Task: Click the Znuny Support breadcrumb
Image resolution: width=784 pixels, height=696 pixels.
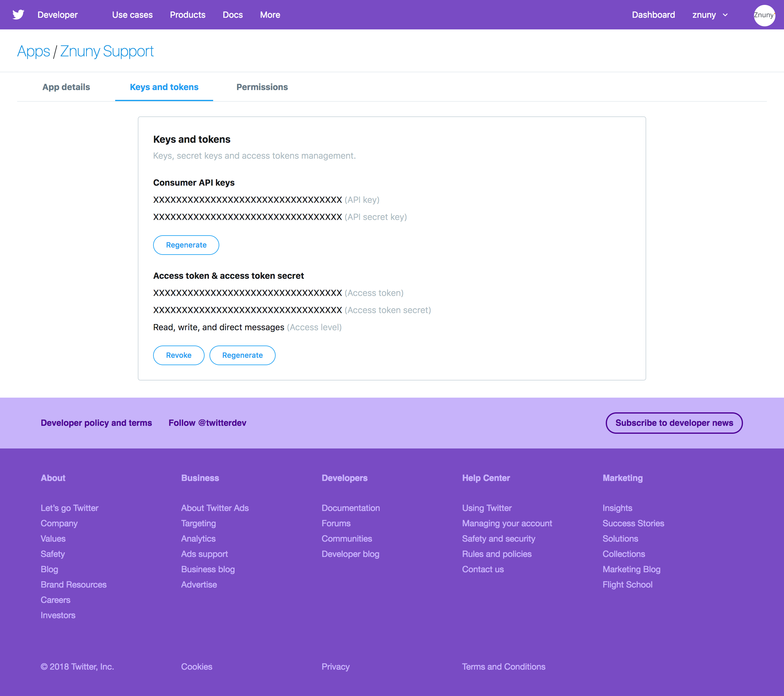Action: (107, 51)
